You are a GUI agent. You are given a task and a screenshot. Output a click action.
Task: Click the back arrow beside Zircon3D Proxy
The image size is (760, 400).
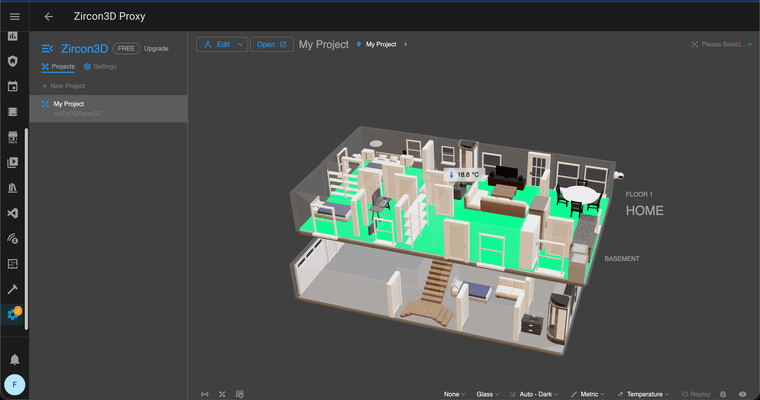pyautogui.click(x=49, y=16)
